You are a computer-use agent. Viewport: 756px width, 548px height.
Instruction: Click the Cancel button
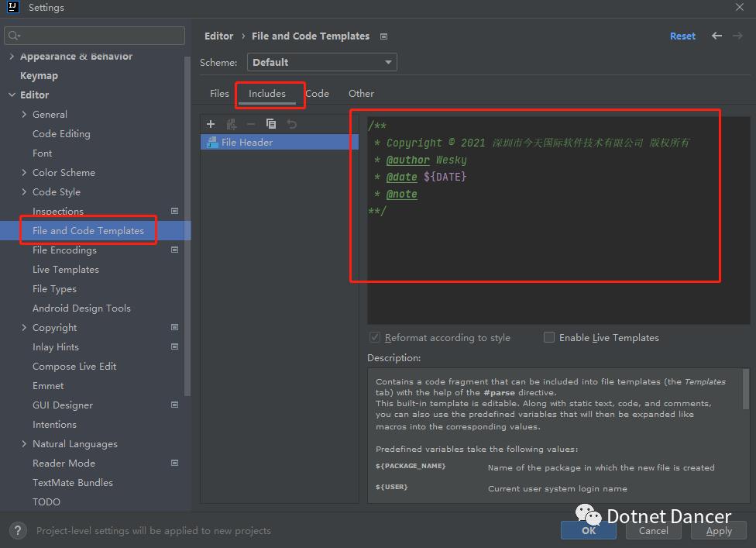653,531
